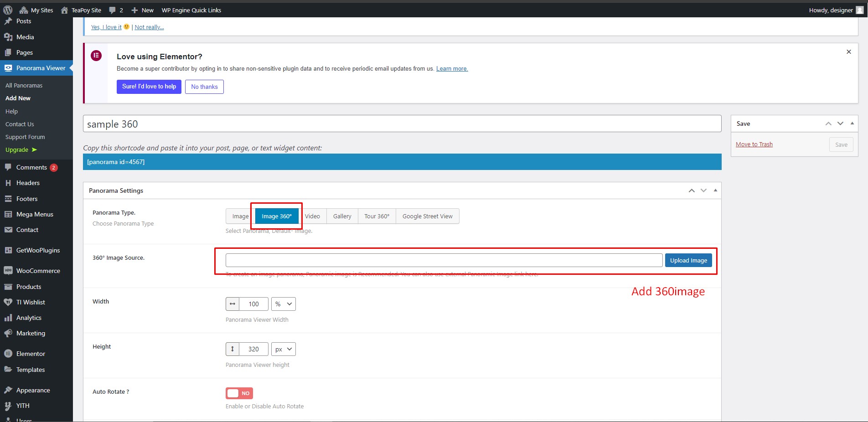Image resolution: width=868 pixels, height=422 pixels.
Task: Select the Video panorama type
Action: (312, 216)
